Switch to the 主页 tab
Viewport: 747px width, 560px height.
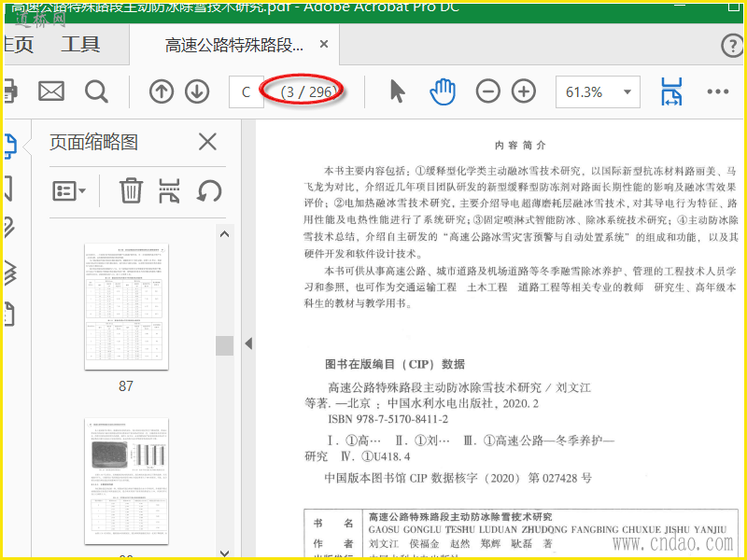[19, 45]
